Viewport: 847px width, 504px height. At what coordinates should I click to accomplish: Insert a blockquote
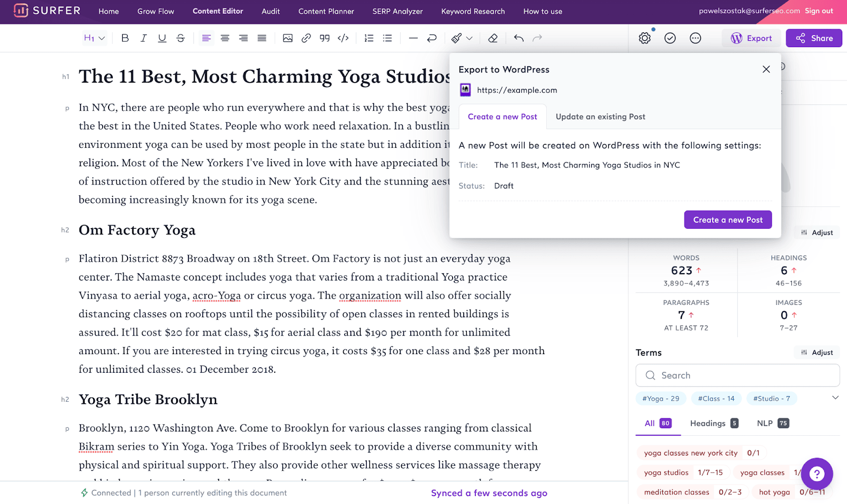point(325,38)
